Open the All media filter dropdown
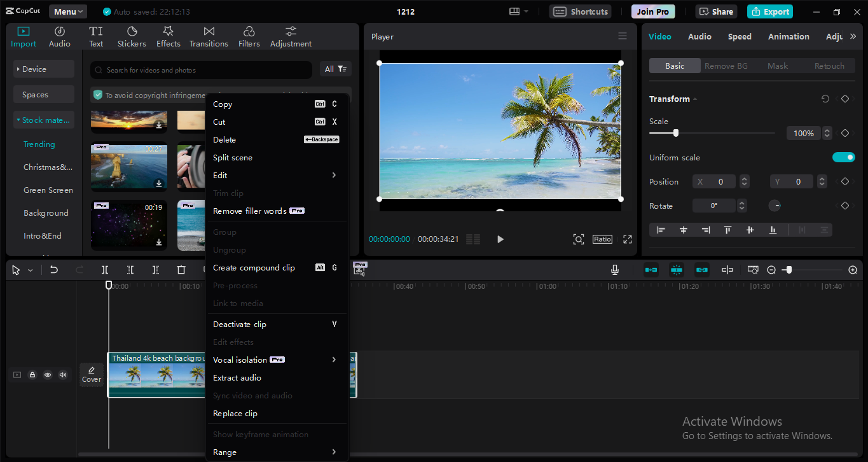868x462 pixels. (335, 68)
